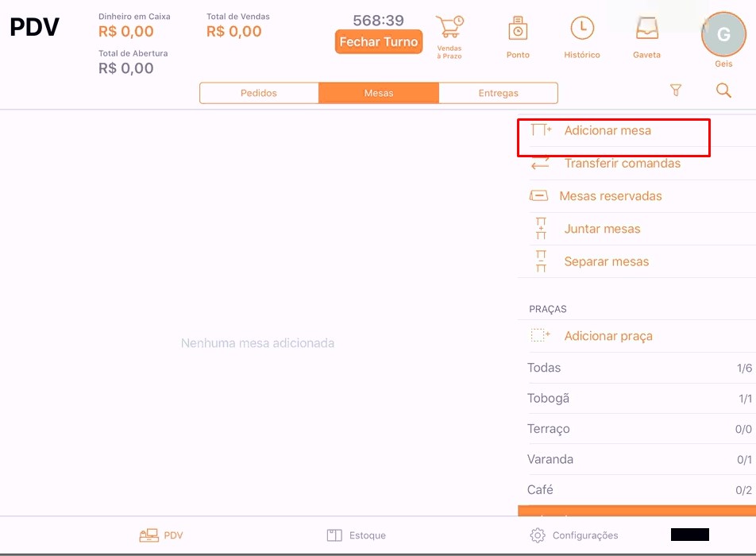The width and height of the screenshot is (756, 556).
Task: Open Mesas reservadas
Action: (x=611, y=195)
